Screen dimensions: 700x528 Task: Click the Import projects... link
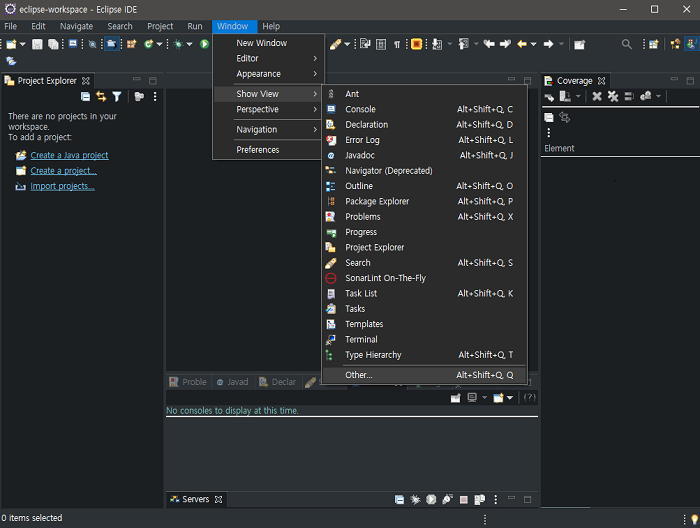(62, 186)
